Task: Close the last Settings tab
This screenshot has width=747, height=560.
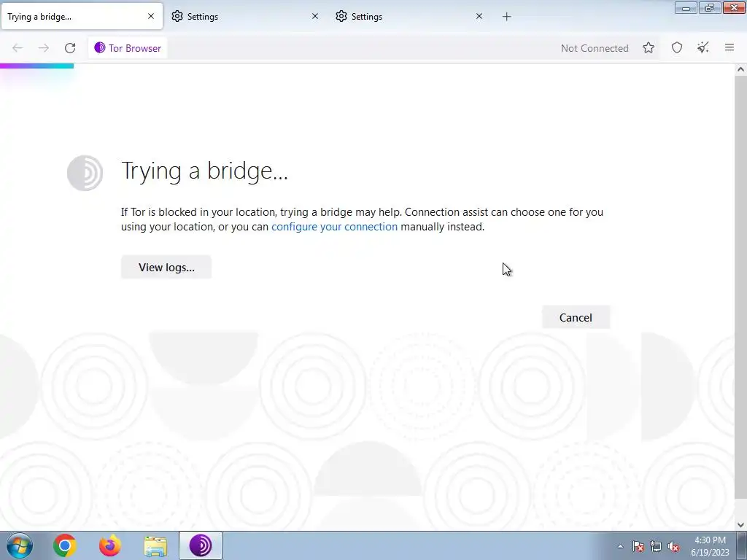Action: click(479, 16)
